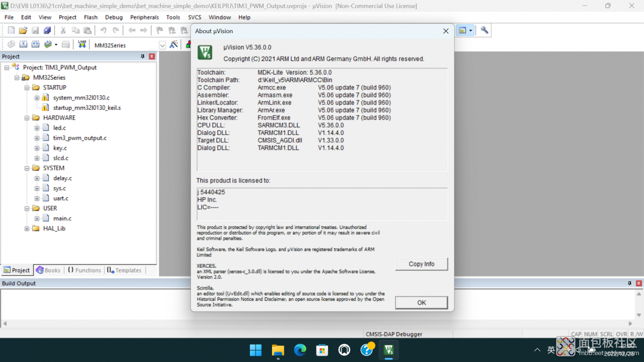
Task: Click the Build target icon
Action: 23,45
